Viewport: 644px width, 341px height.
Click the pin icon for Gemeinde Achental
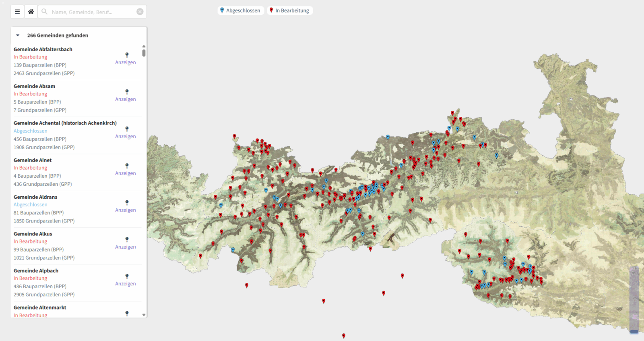click(127, 129)
